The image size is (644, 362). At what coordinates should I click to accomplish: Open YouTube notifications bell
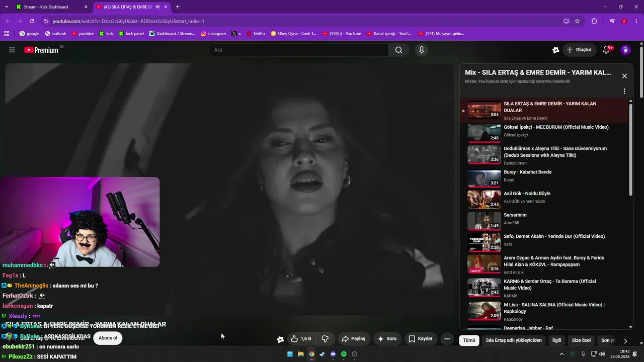coord(606,50)
